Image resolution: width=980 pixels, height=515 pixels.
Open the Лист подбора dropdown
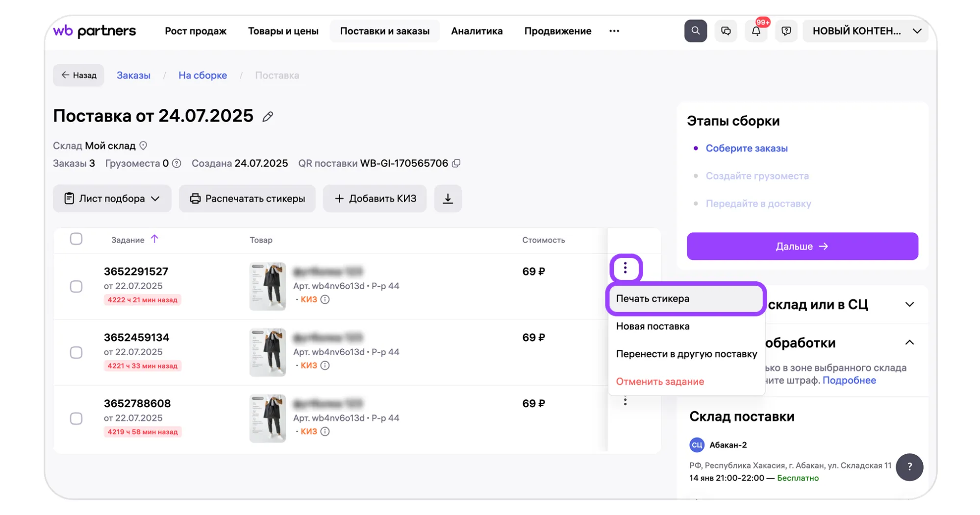(x=112, y=198)
